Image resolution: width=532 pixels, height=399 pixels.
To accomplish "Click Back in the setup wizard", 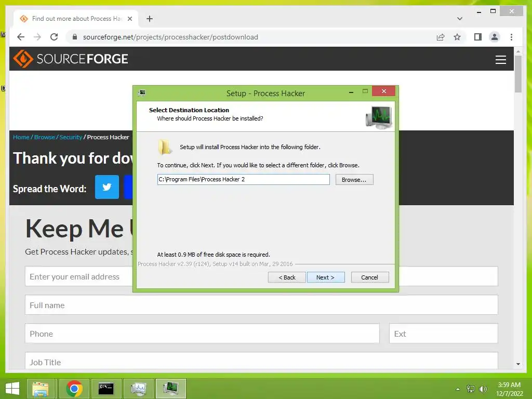I will click(x=287, y=277).
